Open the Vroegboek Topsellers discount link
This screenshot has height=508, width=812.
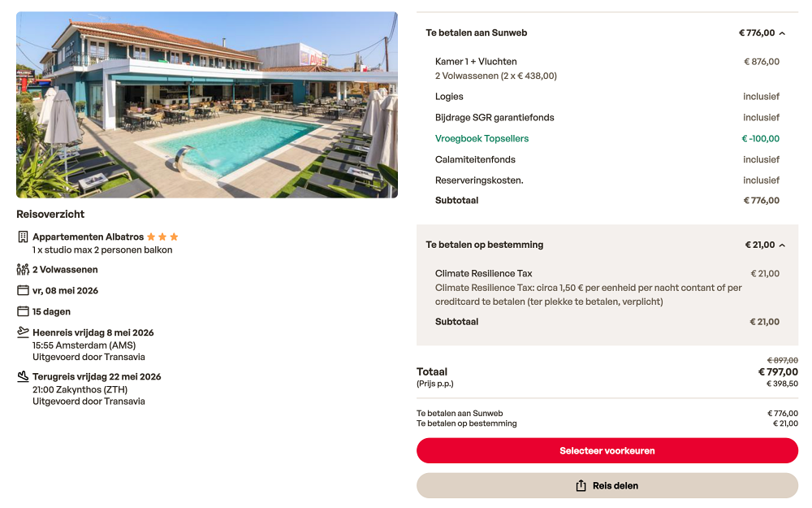(x=482, y=139)
